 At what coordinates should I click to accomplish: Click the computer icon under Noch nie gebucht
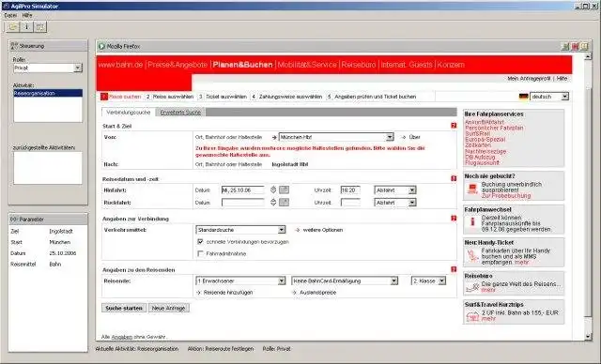point(472,189)
